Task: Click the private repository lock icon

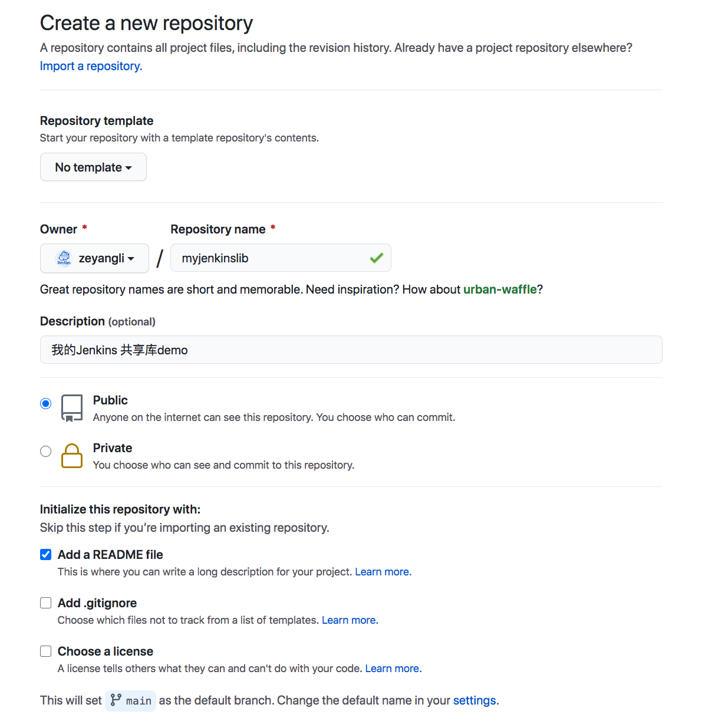Action: click(x=72, y=456)
